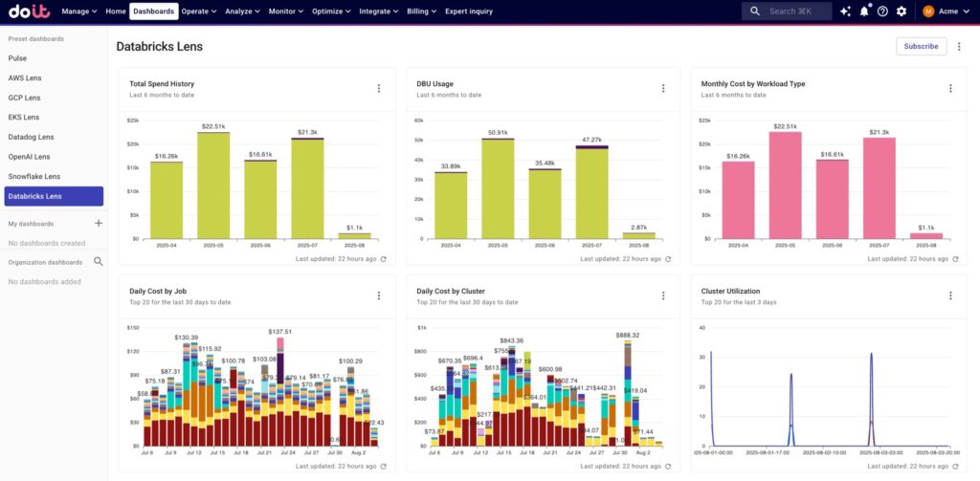Open Total Spend History widget menu

pos(379,88)
